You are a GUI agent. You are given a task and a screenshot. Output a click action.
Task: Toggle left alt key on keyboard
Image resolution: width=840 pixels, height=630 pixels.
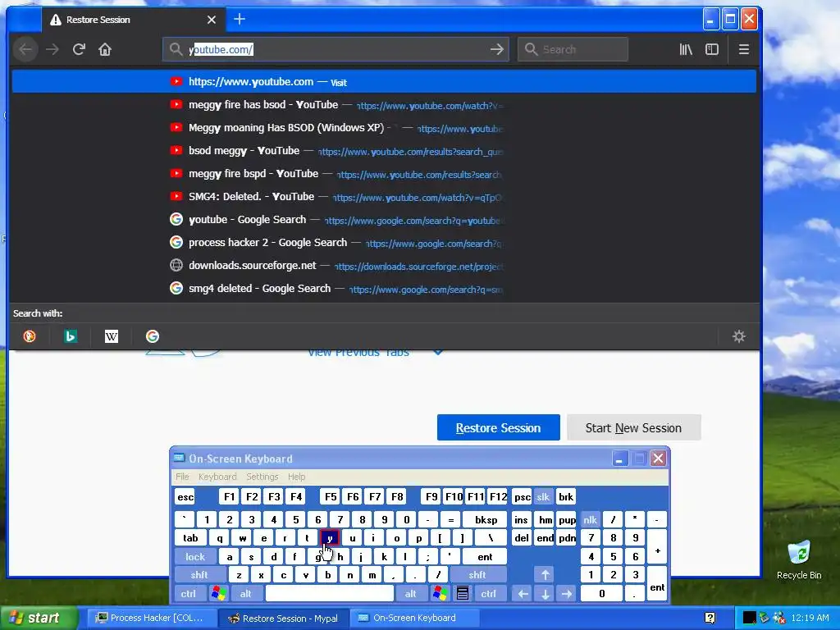[x=245, y=594]
